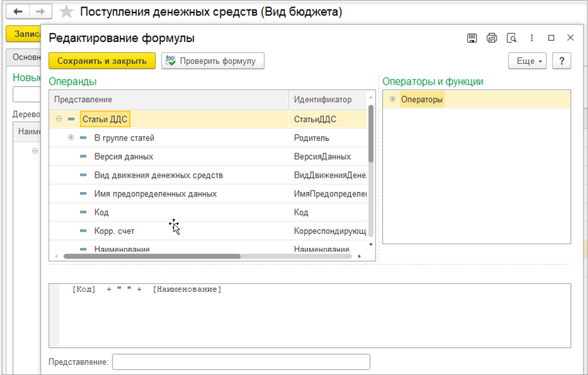
Task: Click the Представление input field
Action: pos(240,361)
